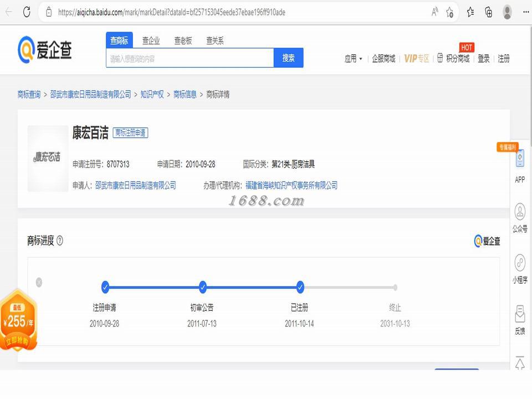Open the browser profile avatar

coord(507,12)
